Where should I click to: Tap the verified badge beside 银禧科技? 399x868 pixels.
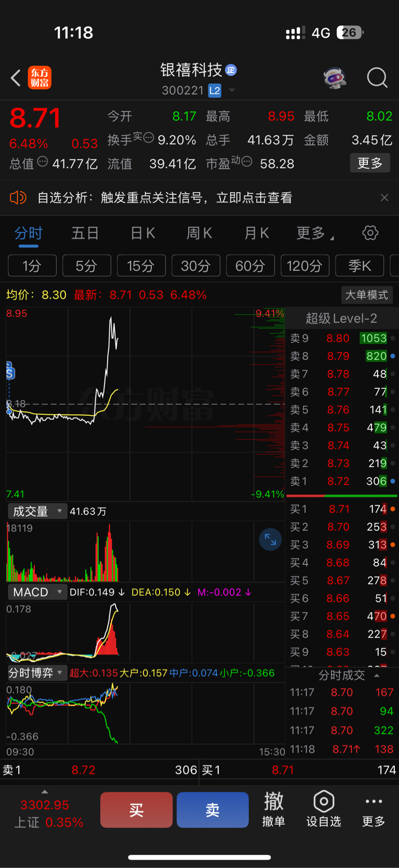pos(231,70)
